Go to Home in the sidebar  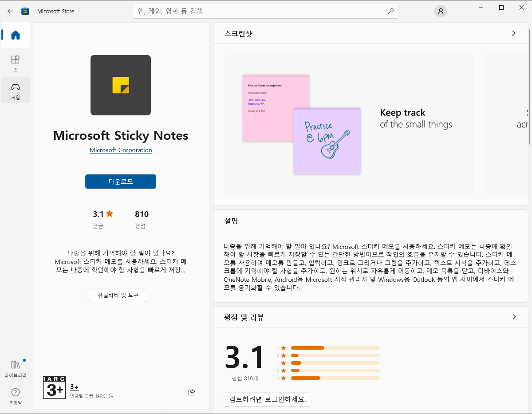click(16, 35)
